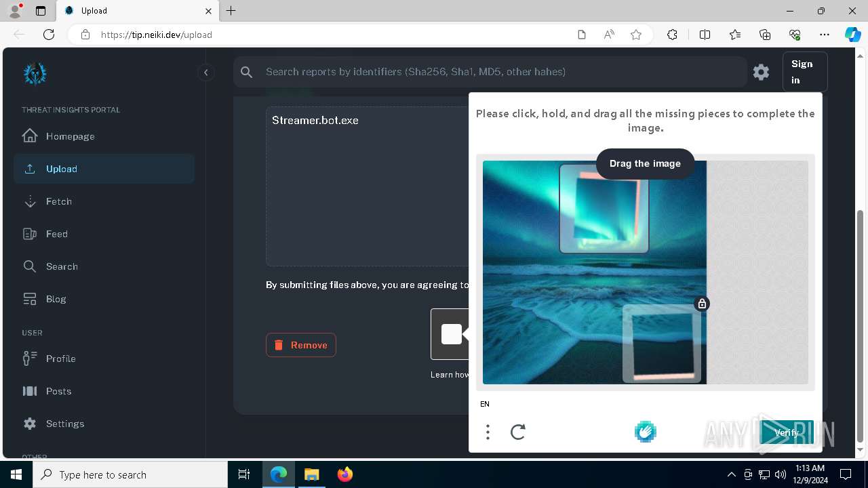Click the Posts icon in sidebar
The image size is (868, 488).
coord(30,391)
